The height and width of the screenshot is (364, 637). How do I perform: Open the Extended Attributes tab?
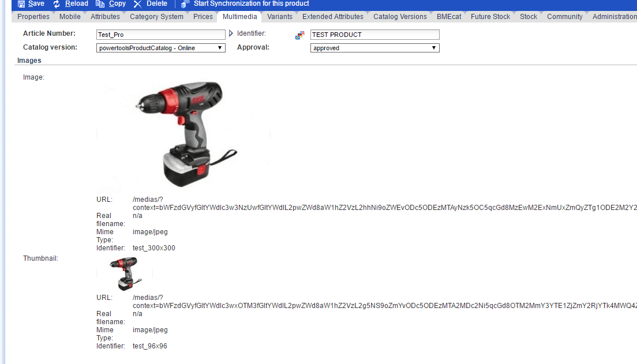(333, 17)
